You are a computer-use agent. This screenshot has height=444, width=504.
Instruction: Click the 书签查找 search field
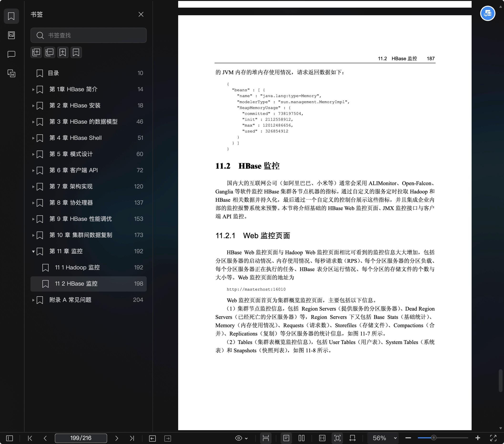pyautogui.click(x=89, y=35)
